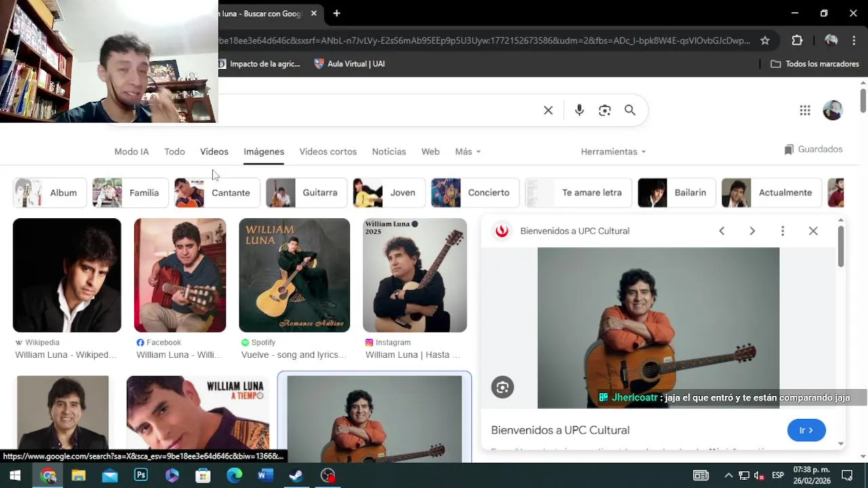Filter images by Cantante chip
This screenshot has width=868, height=488.
217,192
